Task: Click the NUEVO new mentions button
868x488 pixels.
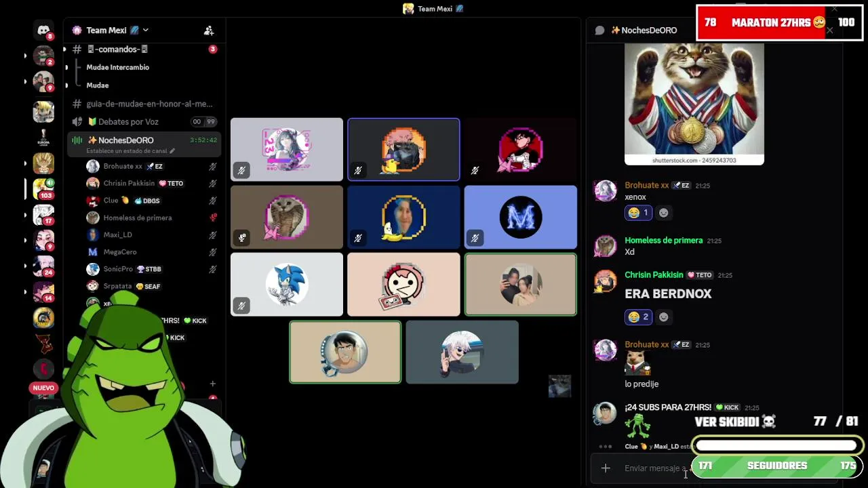Action: click(x=43, y=388)
